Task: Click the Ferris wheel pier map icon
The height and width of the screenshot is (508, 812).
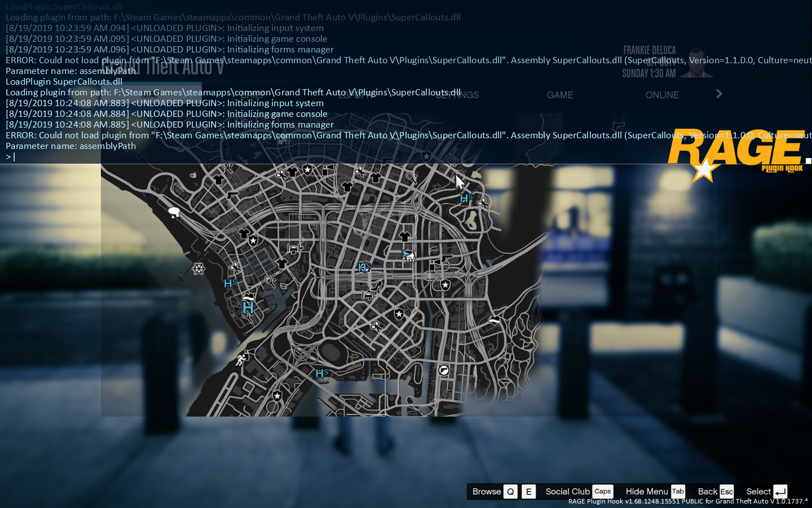Action: pyautogui.click(x=198, y=269)
